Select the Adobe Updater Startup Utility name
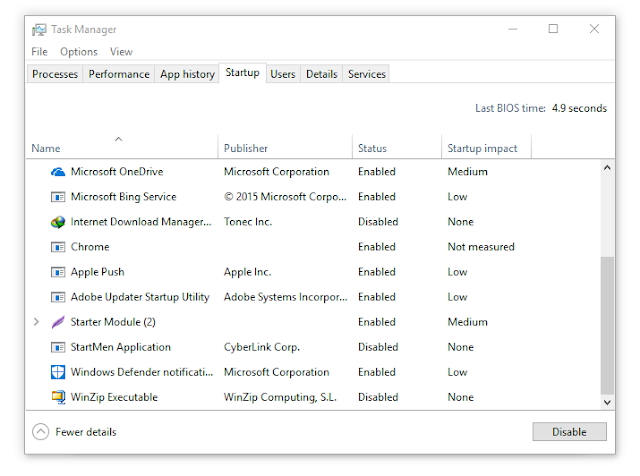640x476 pixels. point(140,297)
